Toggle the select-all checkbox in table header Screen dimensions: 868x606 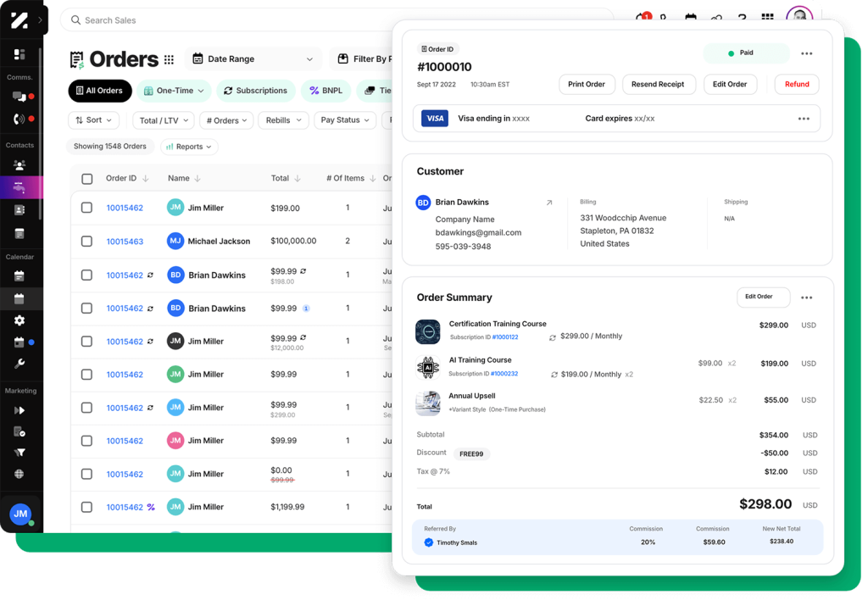click(x=87, y=179)
